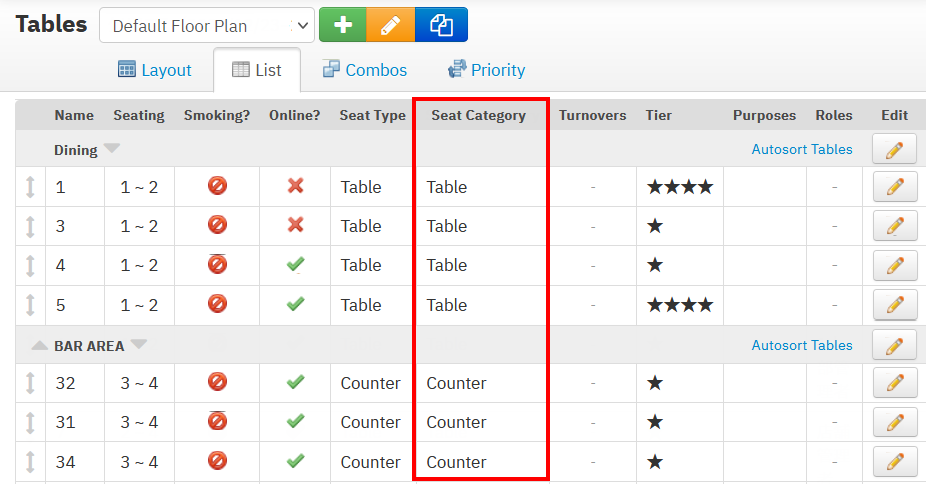Collapse the Dining section arrow
The image size is (926, 484).
112,149
